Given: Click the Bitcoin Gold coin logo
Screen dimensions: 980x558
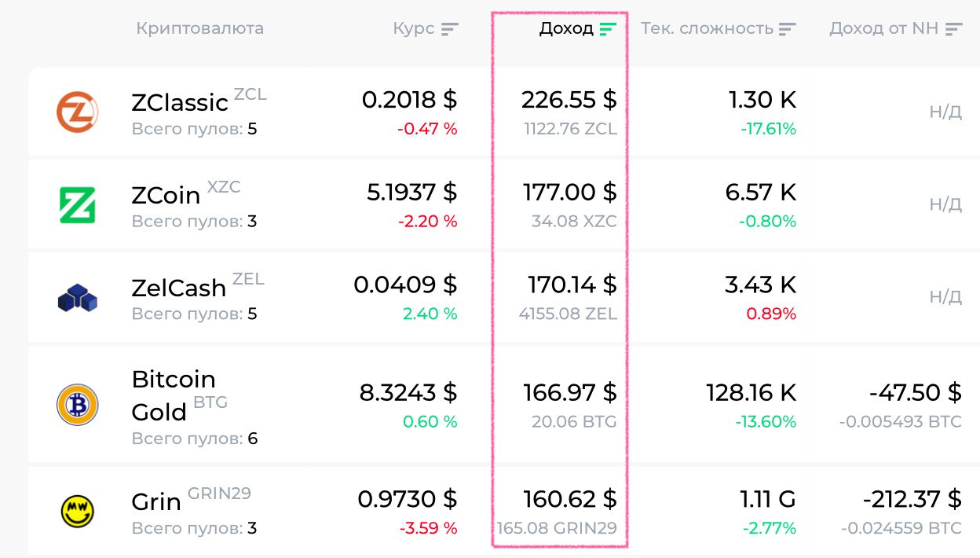Looking at the screenshot, I should click(x=77, y=406).
